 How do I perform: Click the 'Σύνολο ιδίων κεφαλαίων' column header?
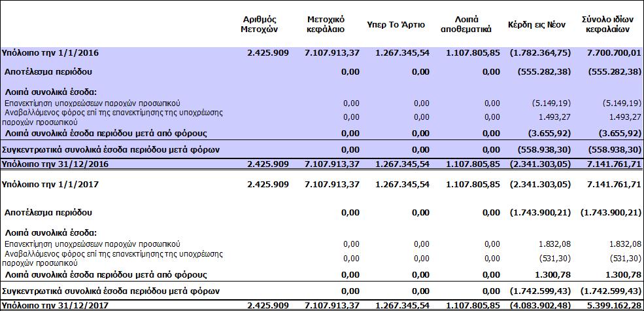pyautogui.click(x=607, y=24)
